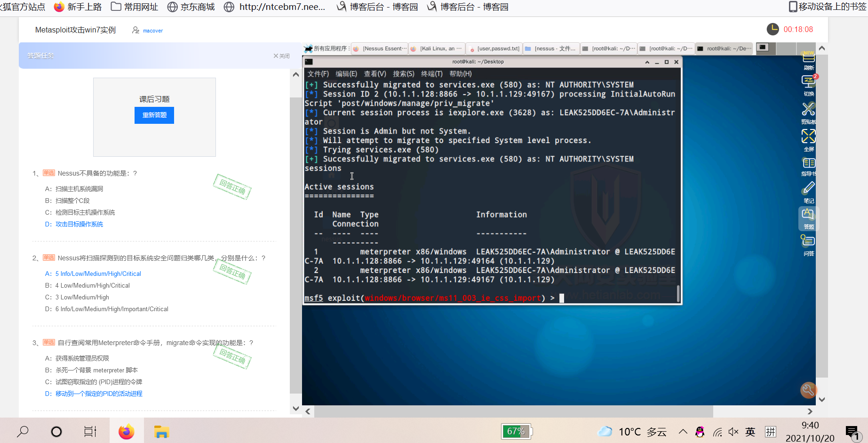Open the 搜索(S) menu in the terminal
Viewport: 868px width, 443px height.
click(404, 74)
